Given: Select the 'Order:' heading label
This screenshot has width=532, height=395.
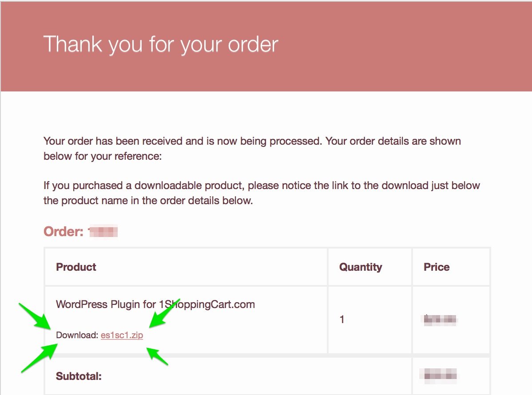Looking at the screenshot, I should pos(64,232).
